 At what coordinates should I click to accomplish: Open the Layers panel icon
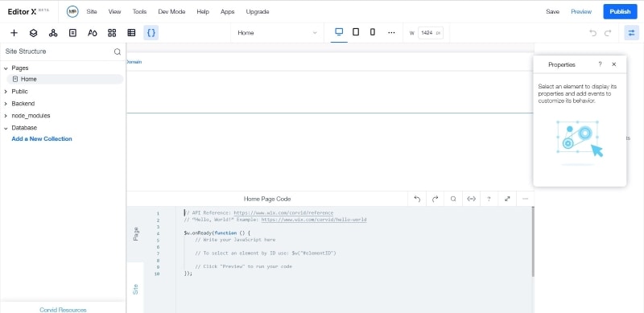(34, 33)
